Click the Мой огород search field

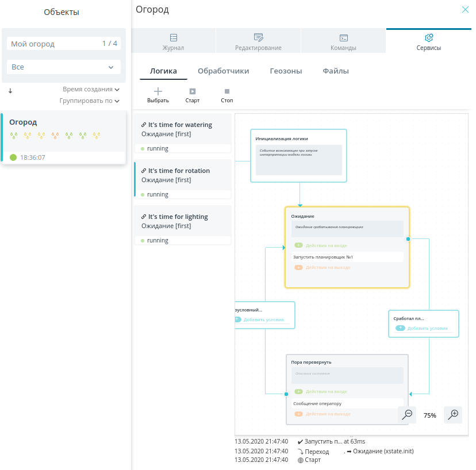coord(64,44)
